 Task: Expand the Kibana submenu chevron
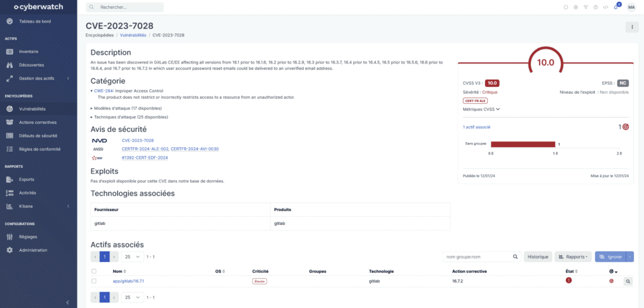68,206
